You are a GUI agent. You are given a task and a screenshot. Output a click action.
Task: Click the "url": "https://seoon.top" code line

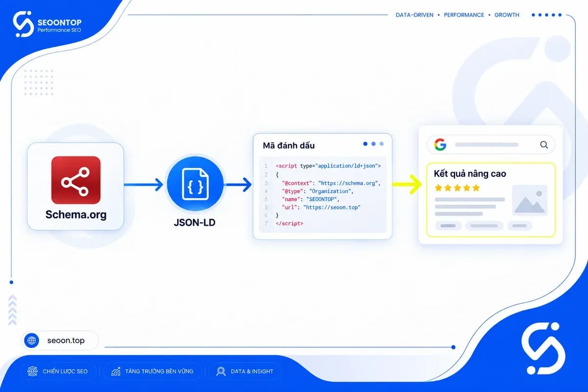321,207
